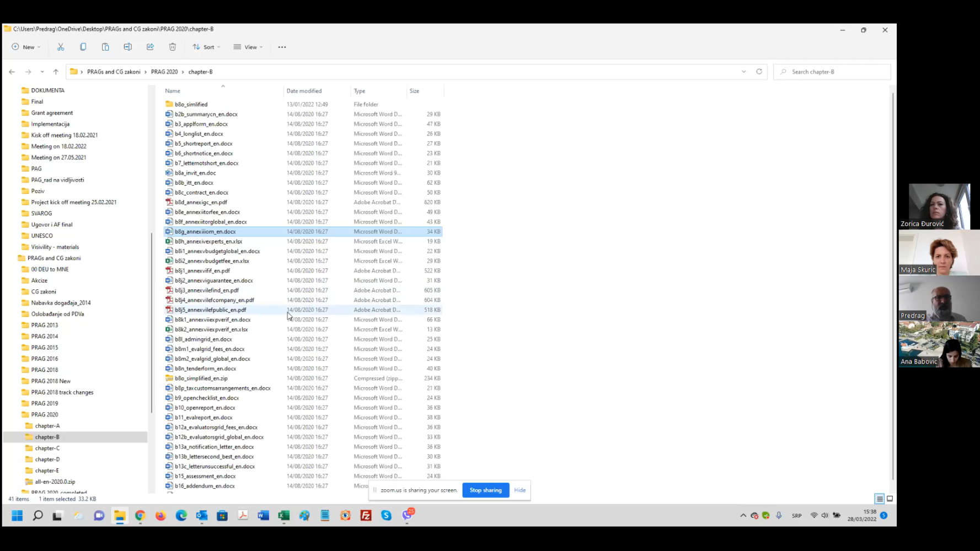980x551 pixels.
Task: Sort files by Date modified column
Action: pyautogui.click(x=304, y=91)
